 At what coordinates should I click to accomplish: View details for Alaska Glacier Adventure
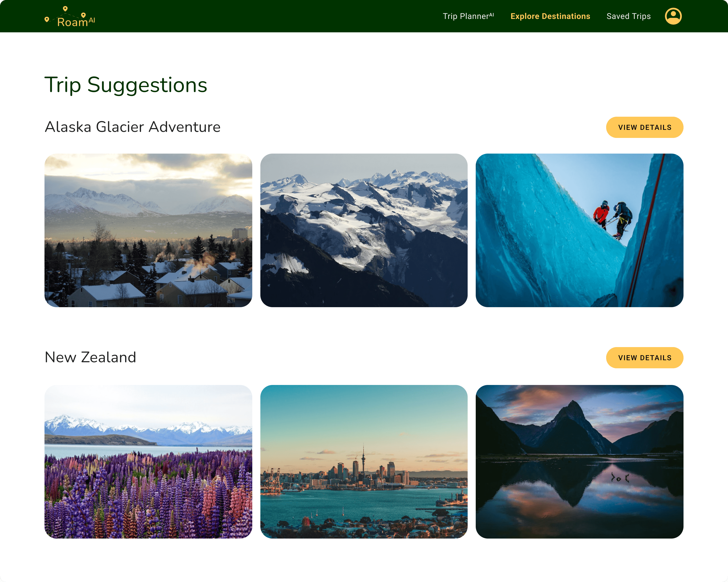[x=644, y=127]
